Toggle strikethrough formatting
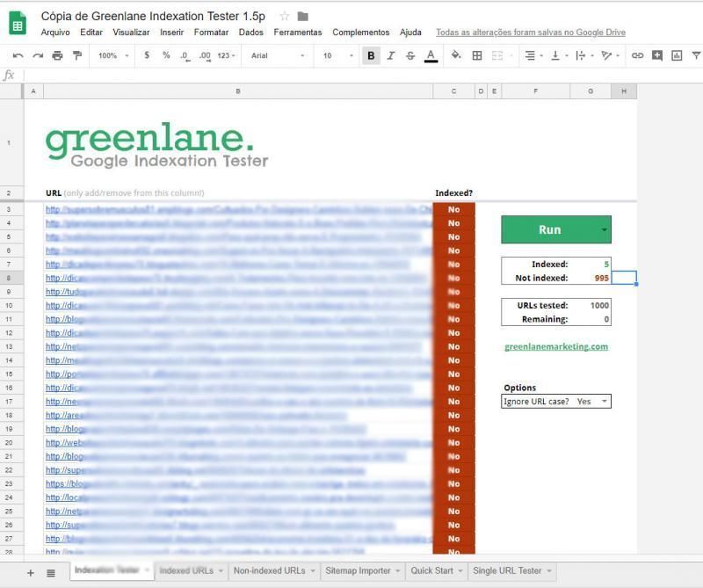This screenshot has height=588, width=703. [x=409, y=55]
